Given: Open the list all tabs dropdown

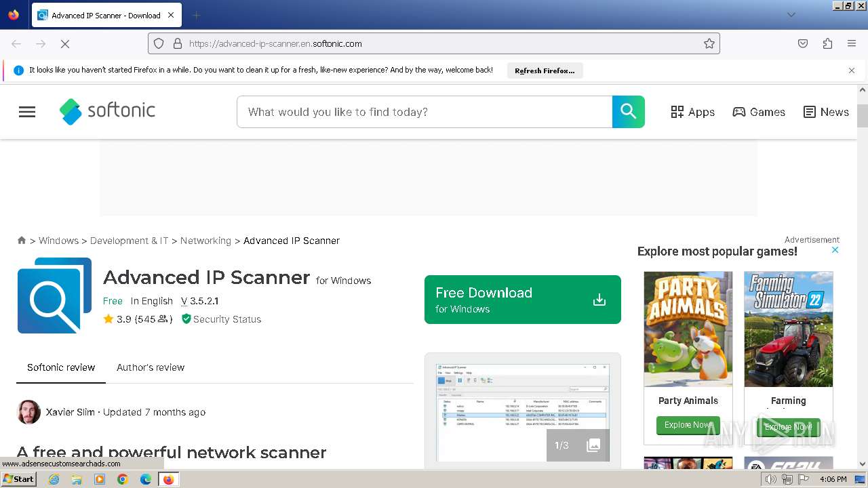Looking at the screenshot, I should 791,15.
